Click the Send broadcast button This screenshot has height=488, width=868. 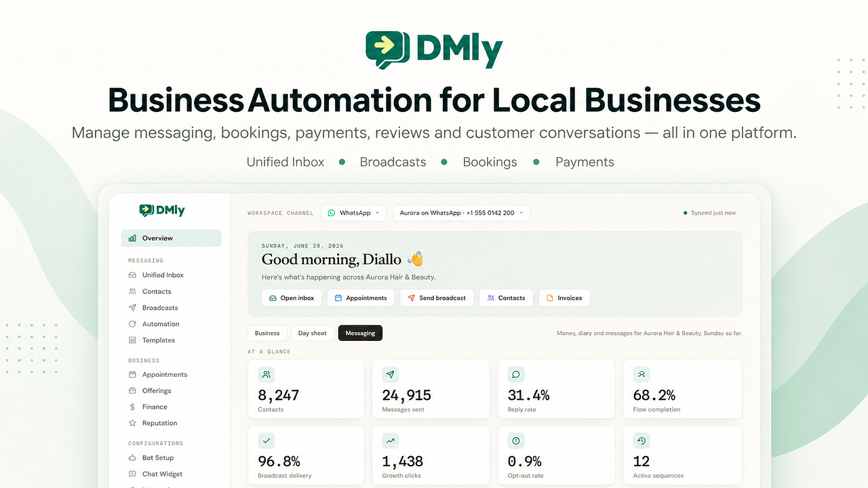tap(437, 298)
